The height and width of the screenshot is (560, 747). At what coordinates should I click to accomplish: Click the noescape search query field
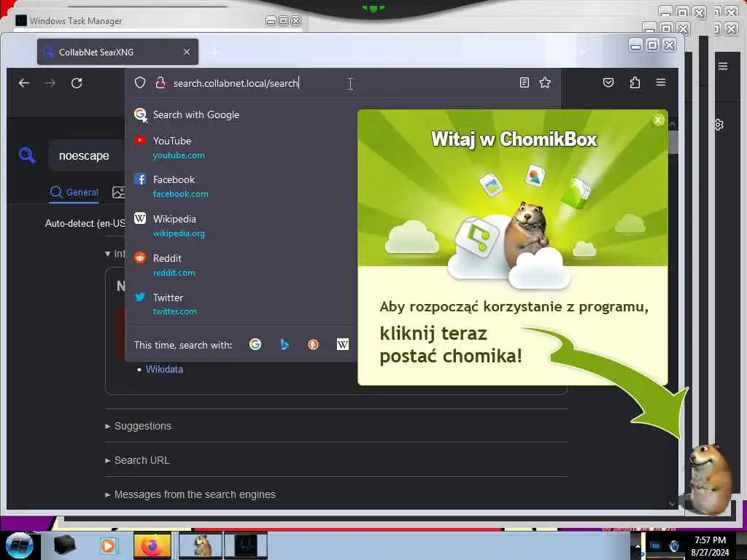[87, 156]
